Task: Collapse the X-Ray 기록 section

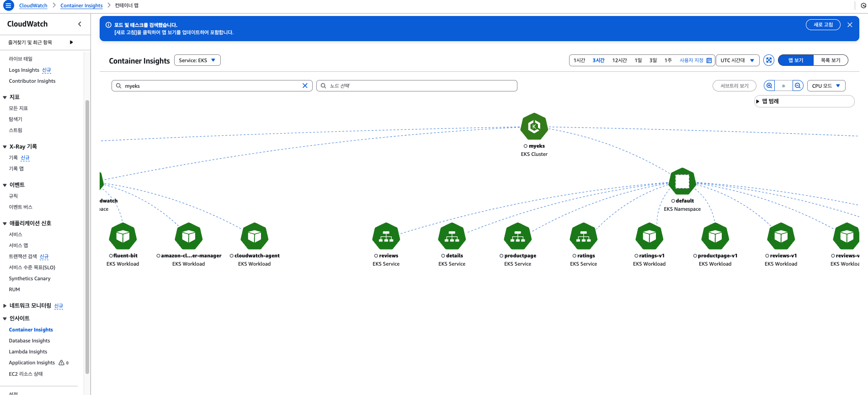Action: click(5, 146)
